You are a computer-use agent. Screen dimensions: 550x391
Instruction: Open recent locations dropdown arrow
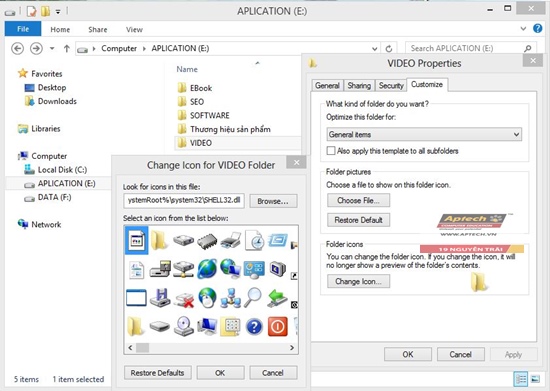click(52, 48)
